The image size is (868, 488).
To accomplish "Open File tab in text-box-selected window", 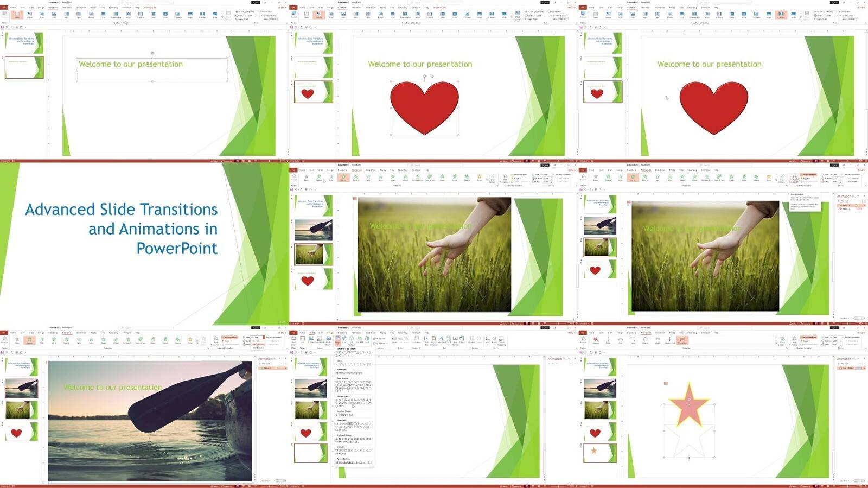I will coord(4,8).
